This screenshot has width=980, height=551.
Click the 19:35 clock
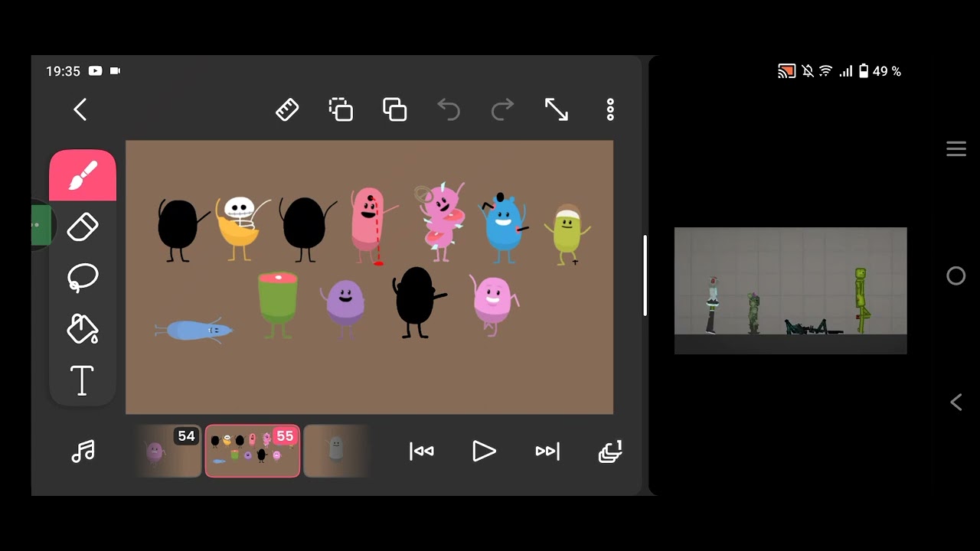[63, 71]
